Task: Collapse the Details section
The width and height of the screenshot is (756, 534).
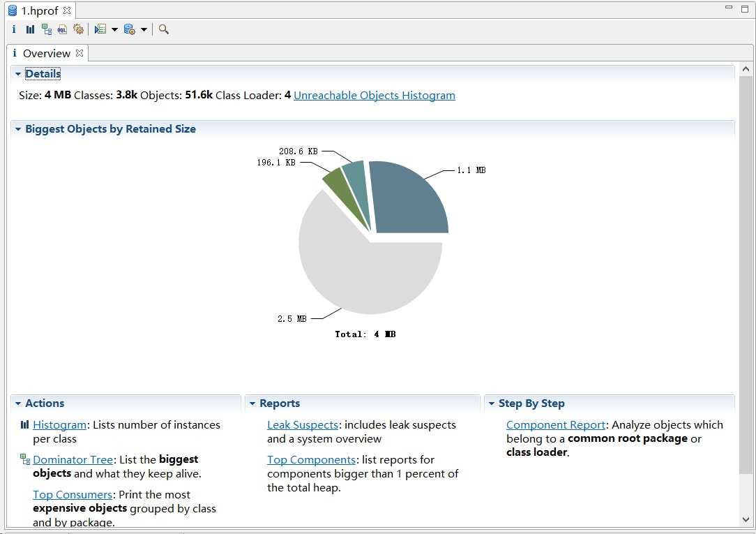Action: (18, 74)
